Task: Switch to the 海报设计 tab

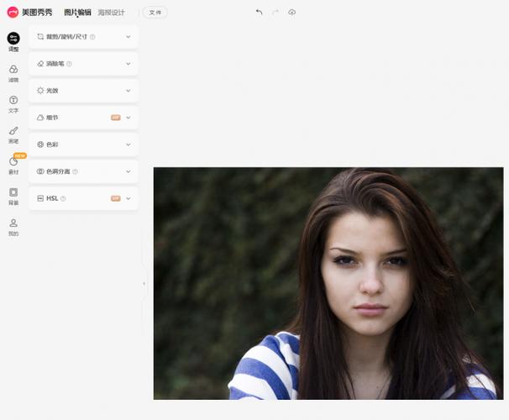Action: (x=111, y=13)
